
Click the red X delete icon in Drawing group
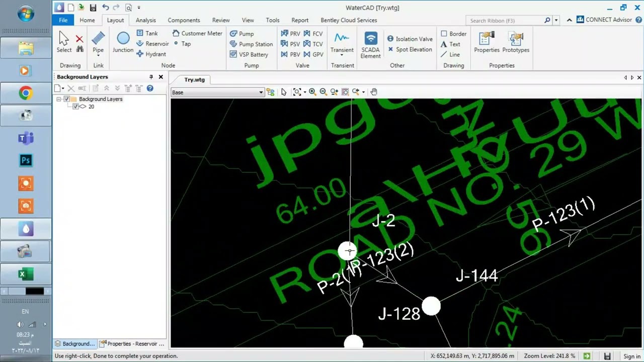click(x=79, y=39)
